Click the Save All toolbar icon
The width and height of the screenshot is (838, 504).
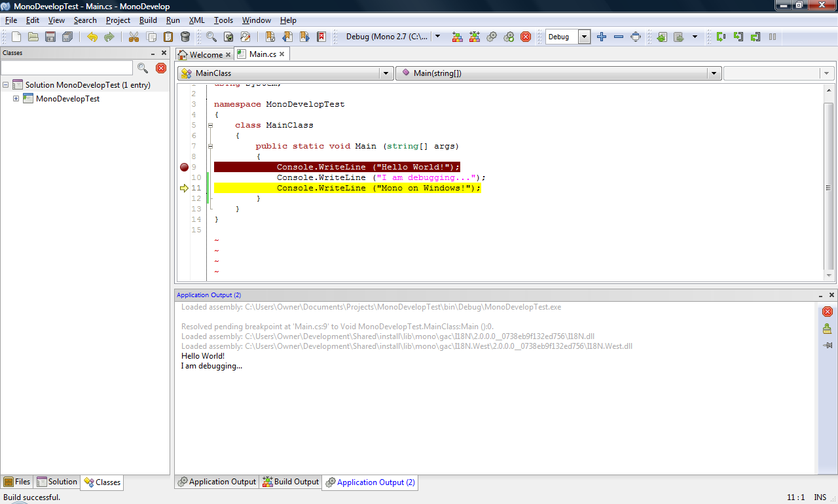(67, 37)
